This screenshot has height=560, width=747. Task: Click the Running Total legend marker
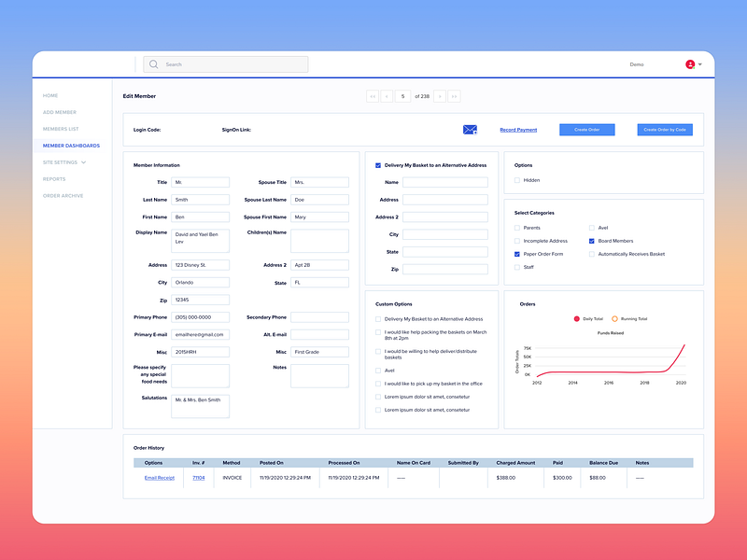(617, 318)
